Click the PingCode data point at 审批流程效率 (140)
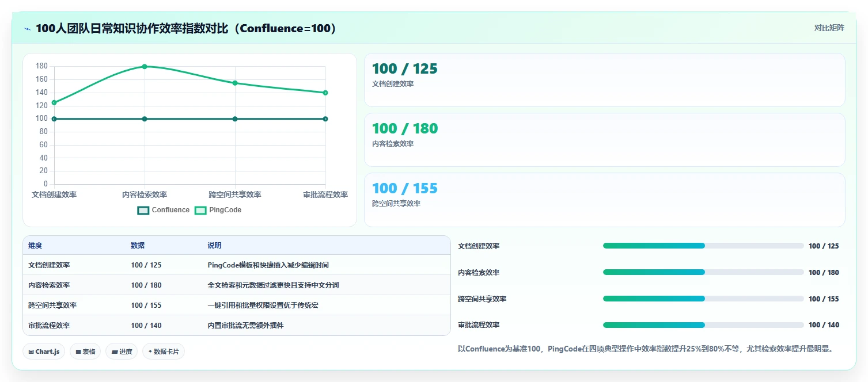This screenshot has width=868, height=382. pos(325,93)
